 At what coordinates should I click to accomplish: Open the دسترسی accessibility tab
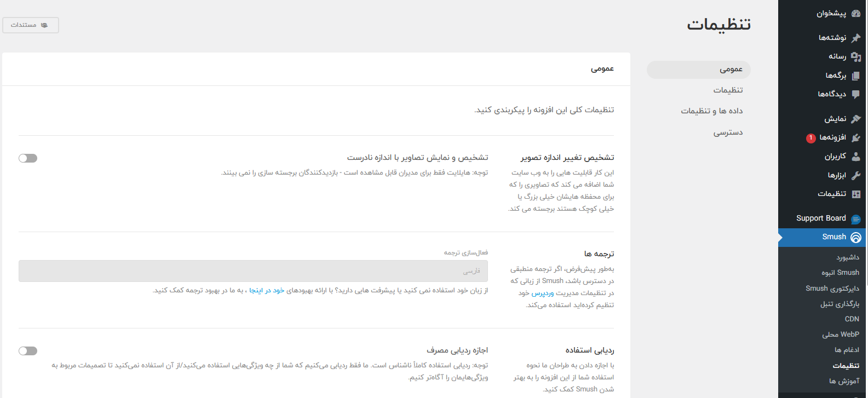point(728,132)
